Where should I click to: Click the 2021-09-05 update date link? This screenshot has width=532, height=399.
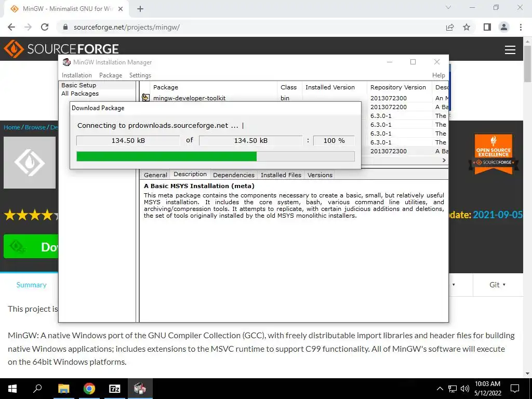(497, 215)
